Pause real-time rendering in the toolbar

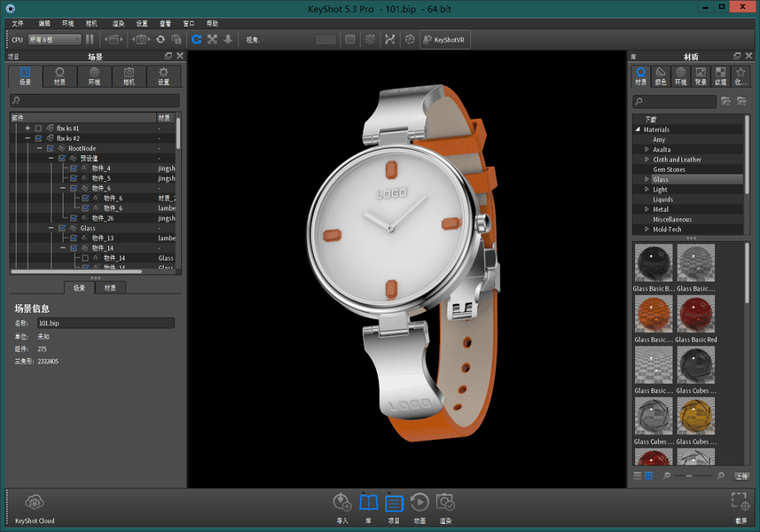click(x=90, y=40)
